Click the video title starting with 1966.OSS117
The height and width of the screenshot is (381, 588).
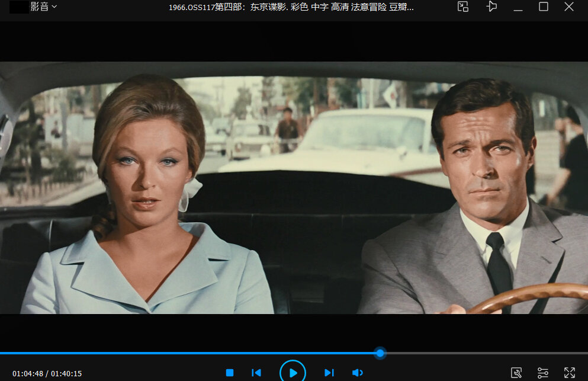pyautogui.click(x=291, y=7)
